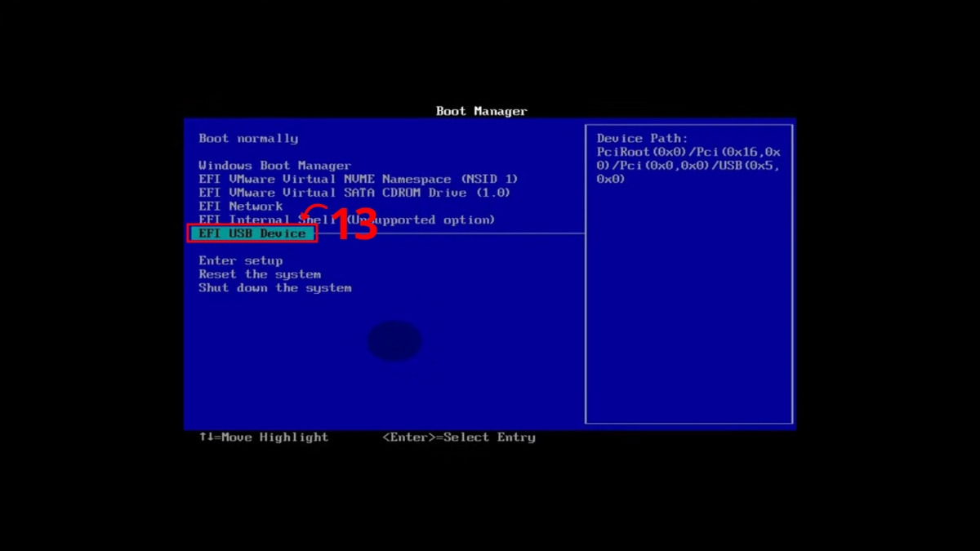
Task: Click the Boot Manager title
Action: click(x=481, y=111)
